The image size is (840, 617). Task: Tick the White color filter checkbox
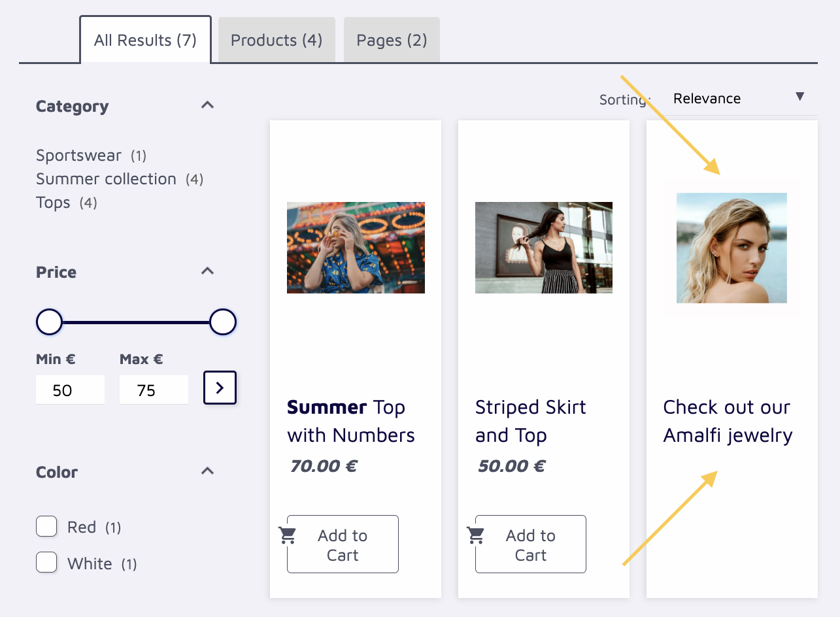(x=46, y=562)
